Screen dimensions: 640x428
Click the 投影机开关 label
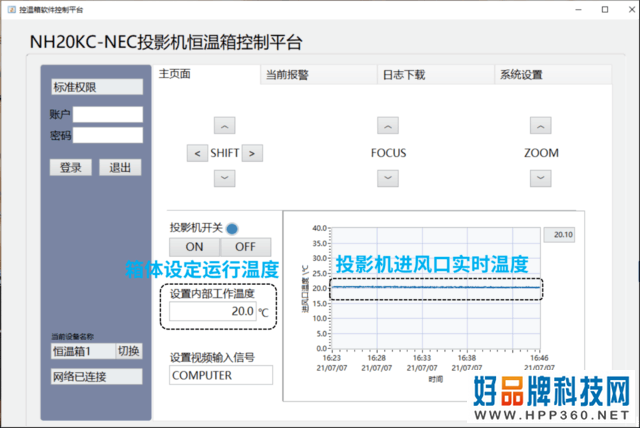coord(196,228)
